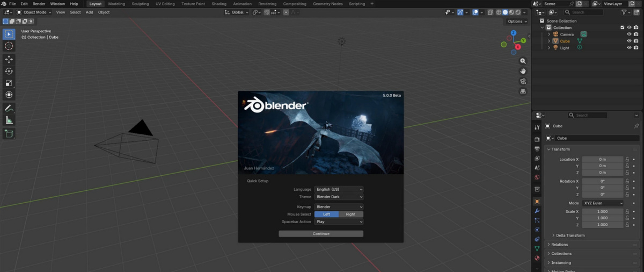Select the Select Box tool
This screenshot has width=644, height=272.
[x=9, y=34]
